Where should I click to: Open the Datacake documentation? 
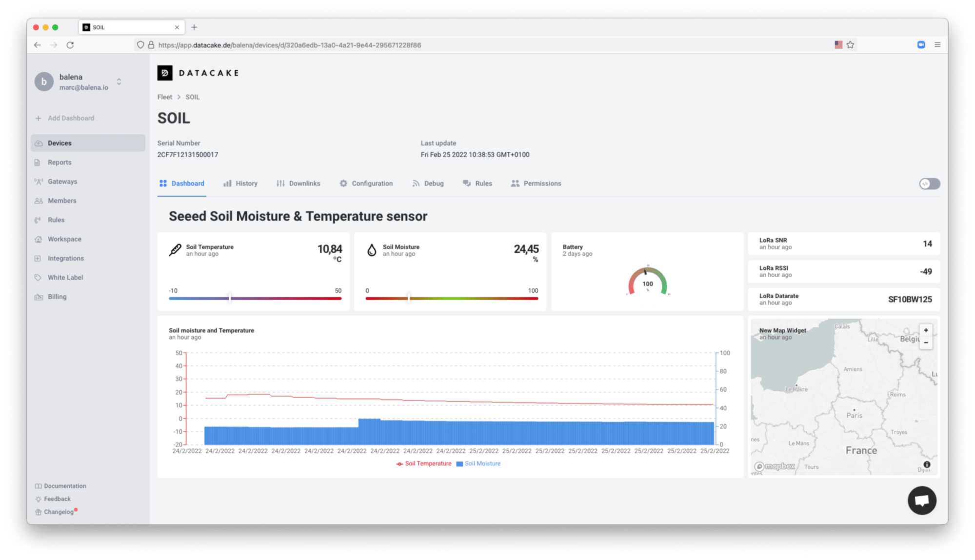click(x=64, y=485)
